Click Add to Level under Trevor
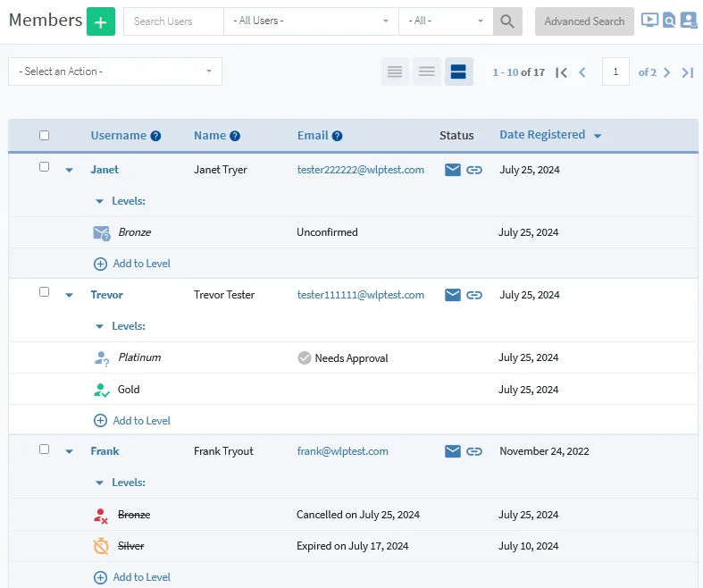This screenshot has width=703, height=588. [x=132, y=421]
